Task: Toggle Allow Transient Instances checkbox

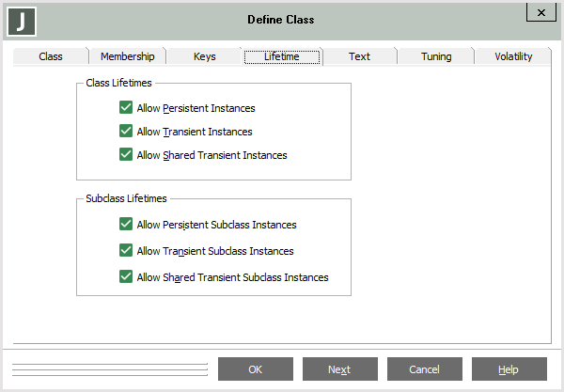Action: pos(126,132)
